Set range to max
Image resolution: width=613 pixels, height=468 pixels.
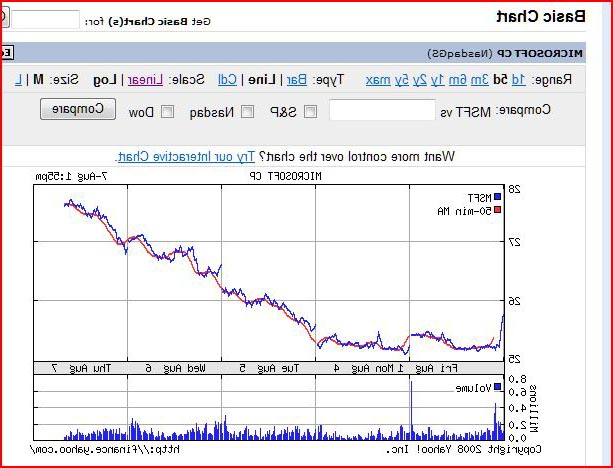(x=378, y=80)
